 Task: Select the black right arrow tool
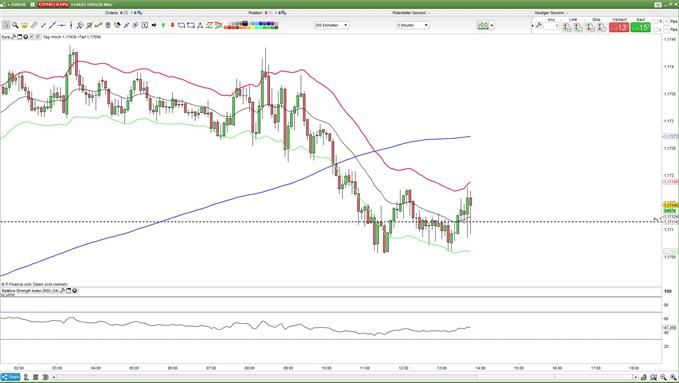click(x=154, y=25)
